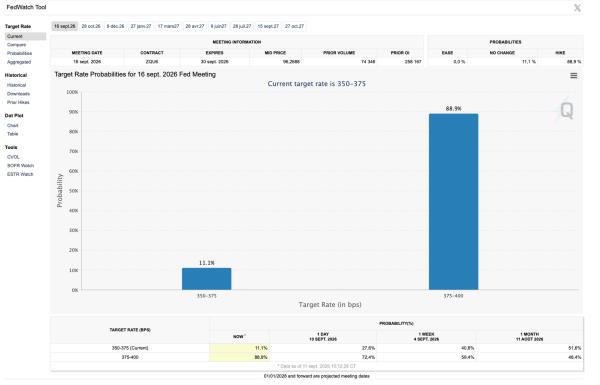The width and height of the screenshot is (600, 385).
Task: Click the 350-375 blue probability bar
Action: (207, 279)
